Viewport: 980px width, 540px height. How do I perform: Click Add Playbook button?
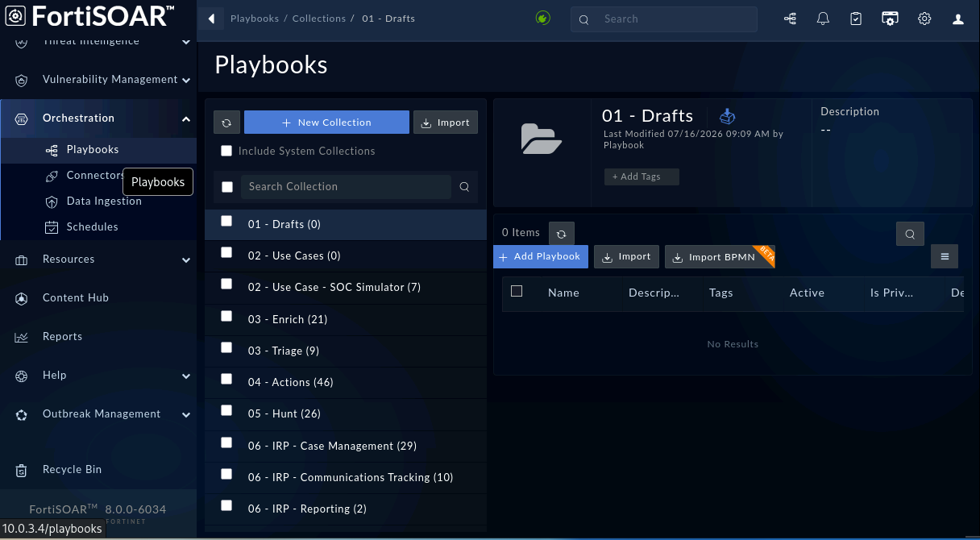pyautogui.click(x=541, y=257)
